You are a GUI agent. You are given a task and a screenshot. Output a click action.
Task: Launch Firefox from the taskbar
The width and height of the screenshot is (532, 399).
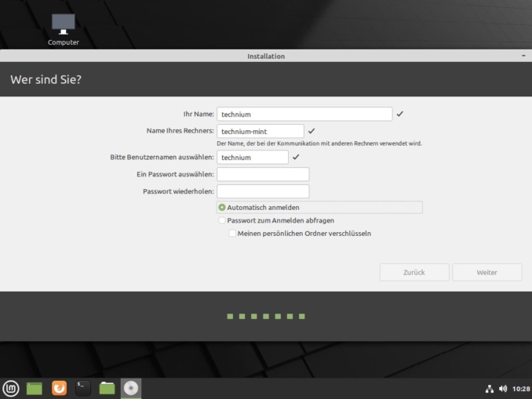coord(59,388)
